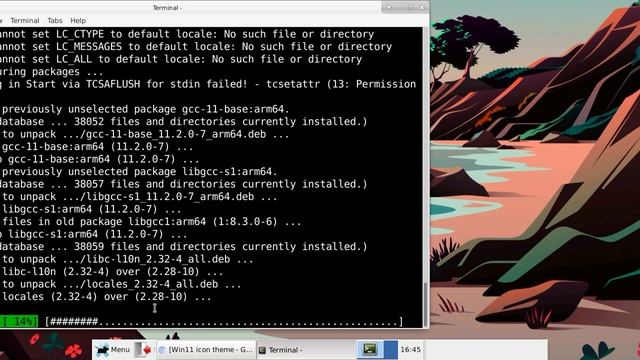
Task: Click the unselected package libgcc-s1:arm64 line
Action: (139, 171)
